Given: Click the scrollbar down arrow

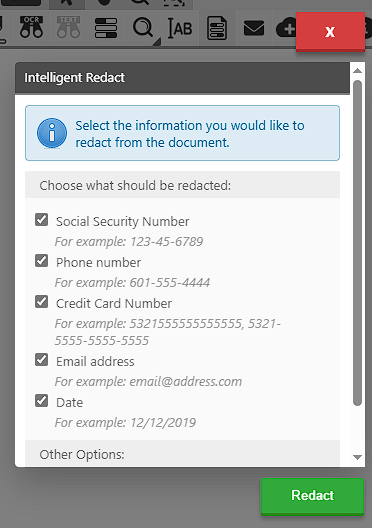Looking at the screenshot, I should tap(358, 457).
